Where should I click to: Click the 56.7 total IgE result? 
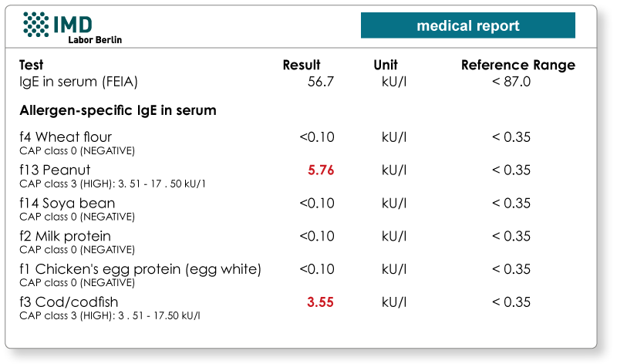[x=321, y=82]
